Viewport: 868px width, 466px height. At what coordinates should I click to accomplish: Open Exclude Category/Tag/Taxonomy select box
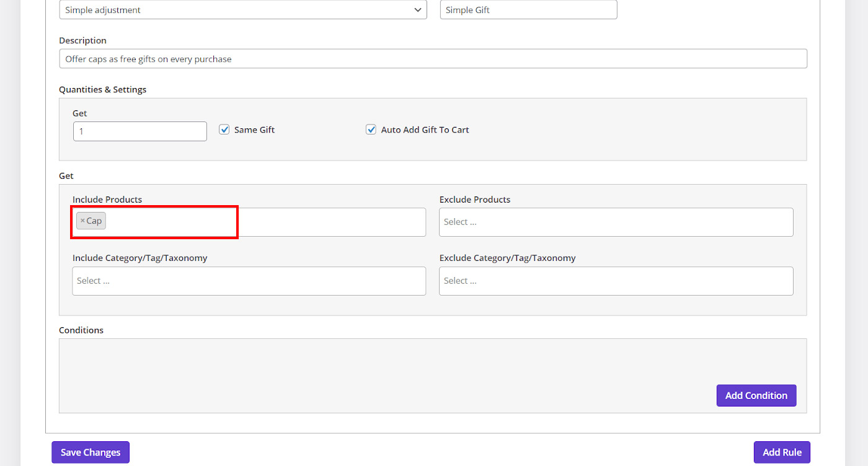click(x=616, y=281)
